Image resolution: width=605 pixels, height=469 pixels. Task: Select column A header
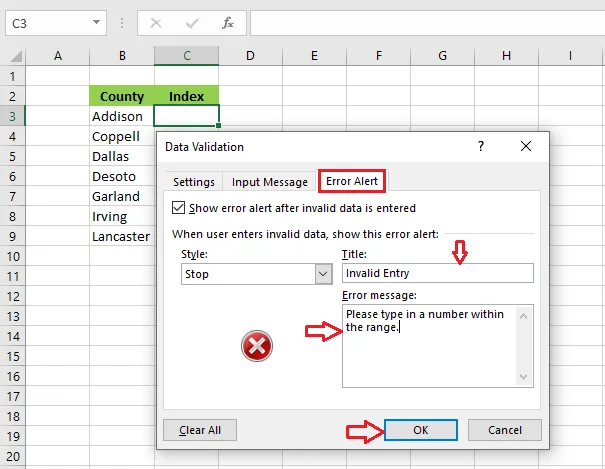(57, 56)
